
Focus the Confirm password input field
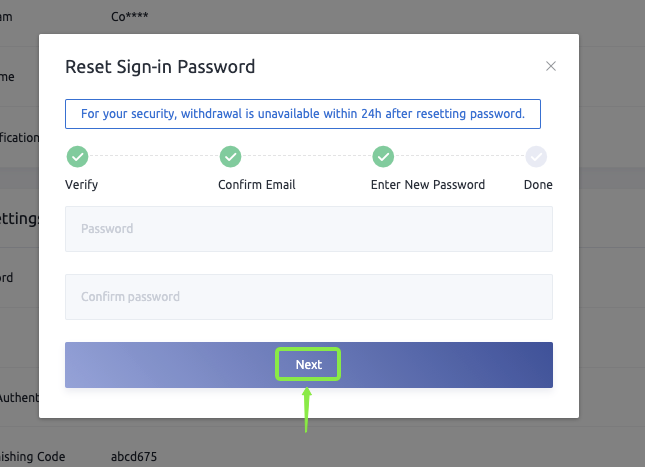coord(308,297)
